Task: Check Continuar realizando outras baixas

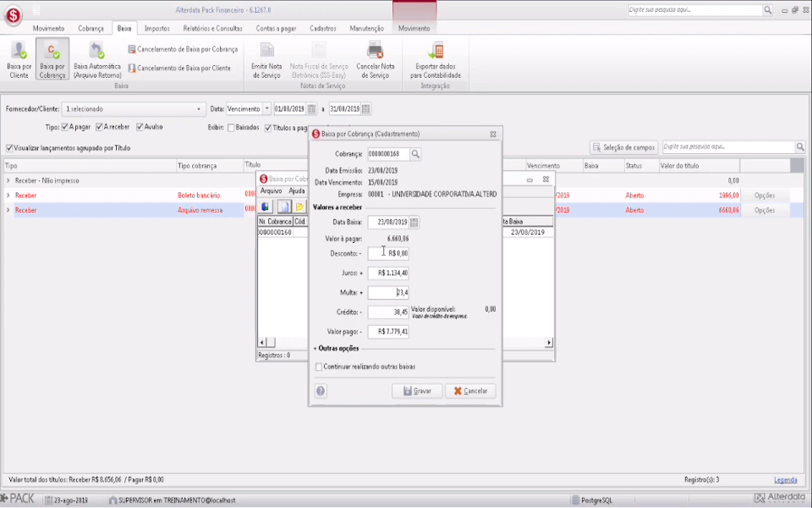Action: 319,367
